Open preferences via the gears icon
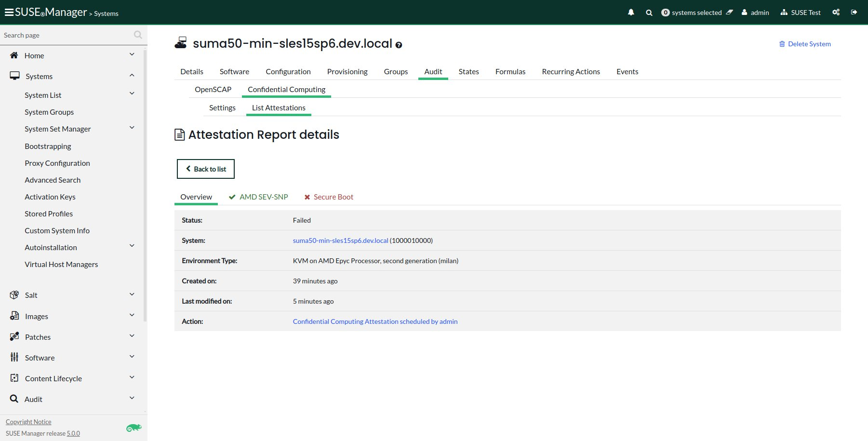This screenshot has height=441, width=868. [836, 13]
